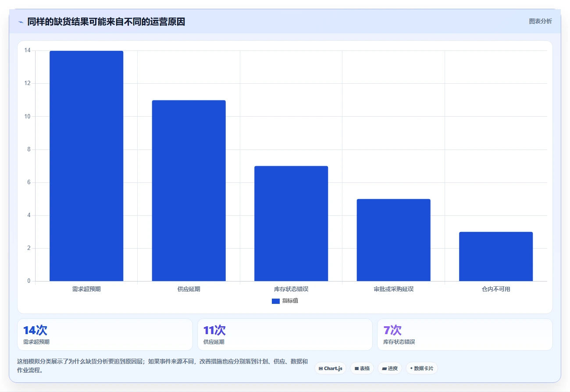This screenshot has height=392, width=570.
Task: Click the 仓内不可用 bar in the chart
Action: 496,257
